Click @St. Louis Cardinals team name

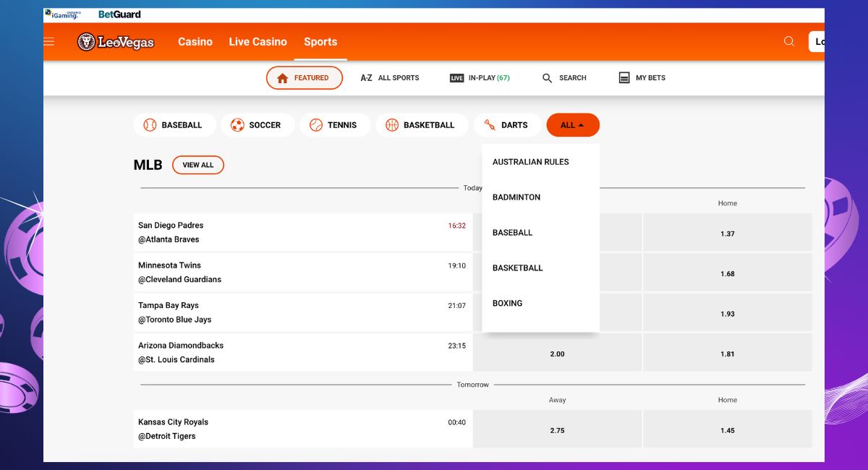[x=176, y=359]
